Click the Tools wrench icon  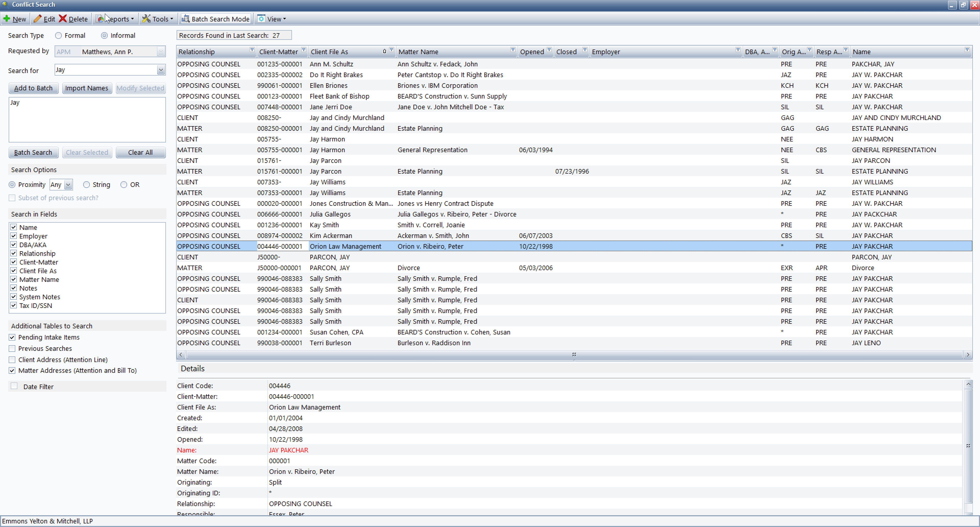click(x=146, y=19)
